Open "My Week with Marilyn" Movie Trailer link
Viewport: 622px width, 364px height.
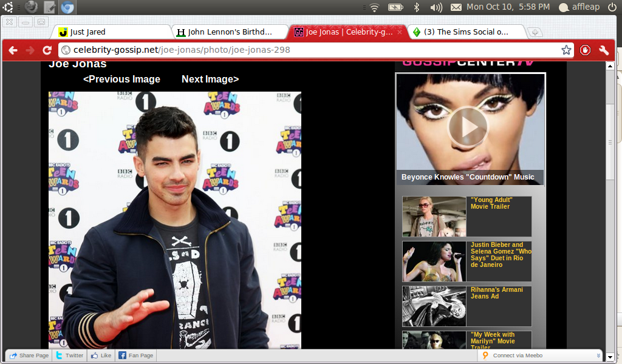[493, 340]
